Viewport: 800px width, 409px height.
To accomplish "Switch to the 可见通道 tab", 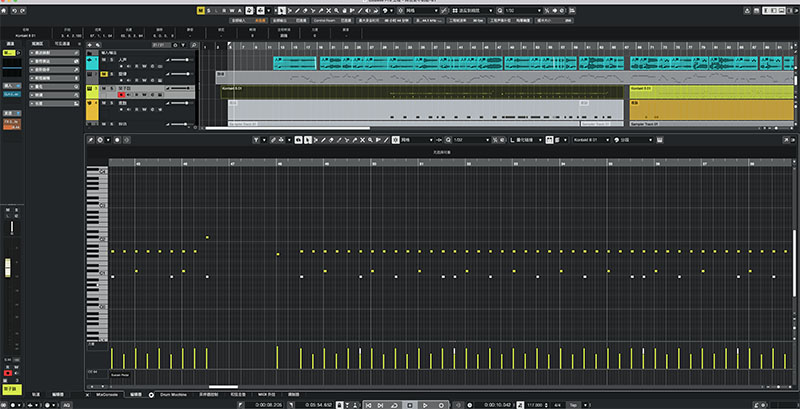I will click(61, 44).
